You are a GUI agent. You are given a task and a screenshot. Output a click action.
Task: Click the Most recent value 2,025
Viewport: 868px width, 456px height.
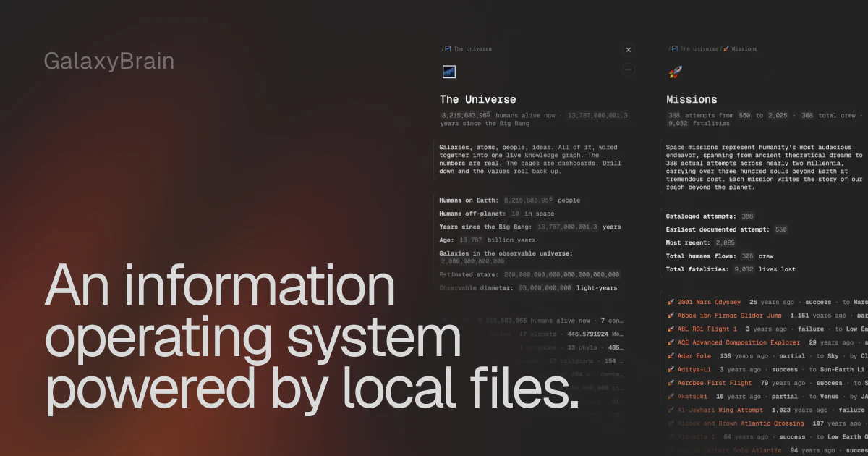[724, 243]
